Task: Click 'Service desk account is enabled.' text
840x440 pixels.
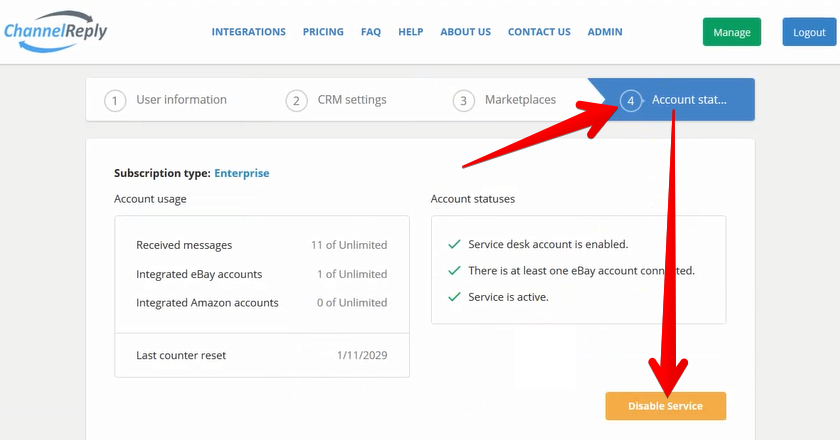Action: pyautogui.click(x=548, y=244)
